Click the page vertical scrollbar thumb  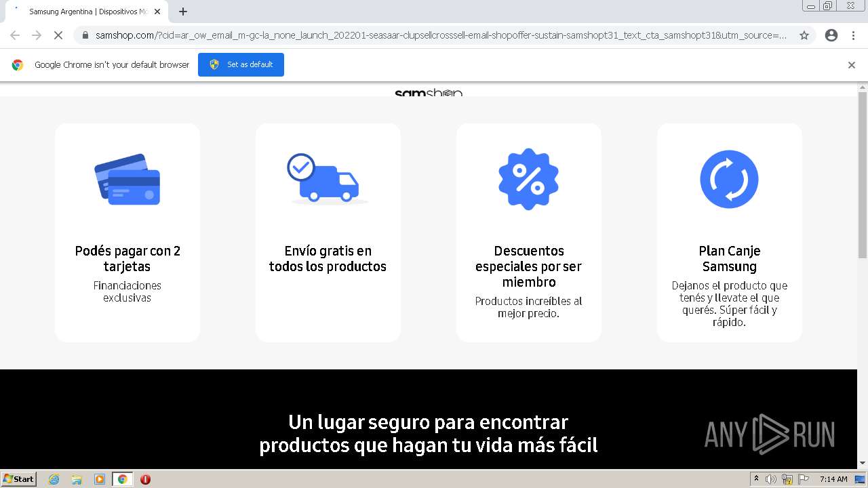[863, 175]
